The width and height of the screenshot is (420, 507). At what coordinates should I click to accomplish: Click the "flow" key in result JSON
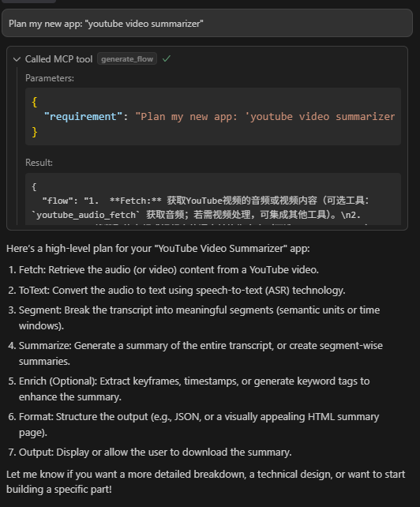click(57, 201)
